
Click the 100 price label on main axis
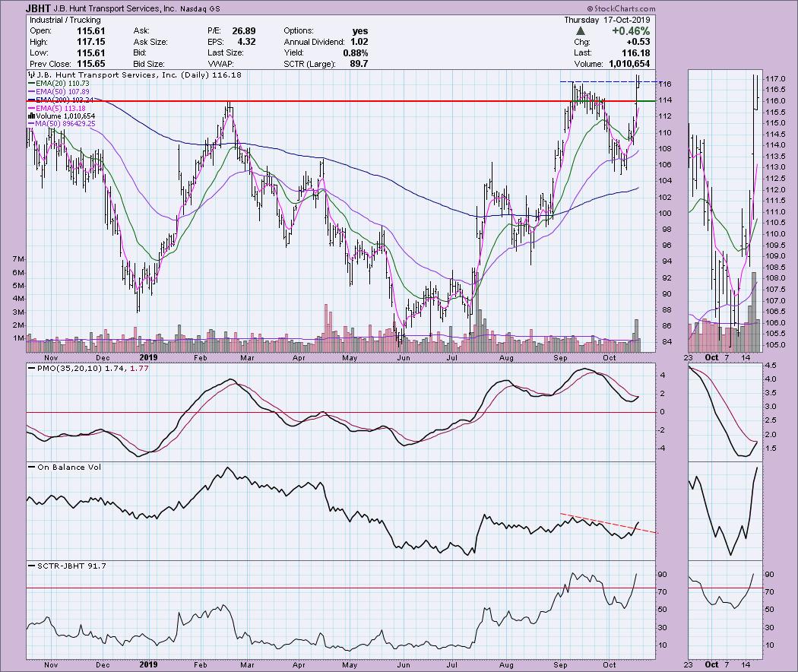click(666, 214)
